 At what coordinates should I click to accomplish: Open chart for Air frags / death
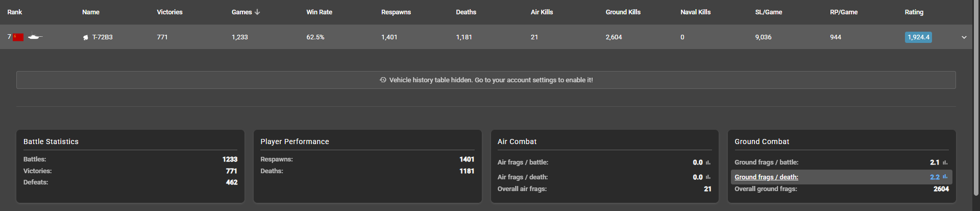(708, 177)
